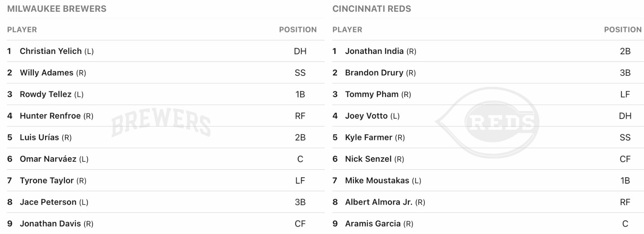The width and height of the screenshot is (644, 234).
Task: Click Tommy Pham player name
Action: coord(372,94)
